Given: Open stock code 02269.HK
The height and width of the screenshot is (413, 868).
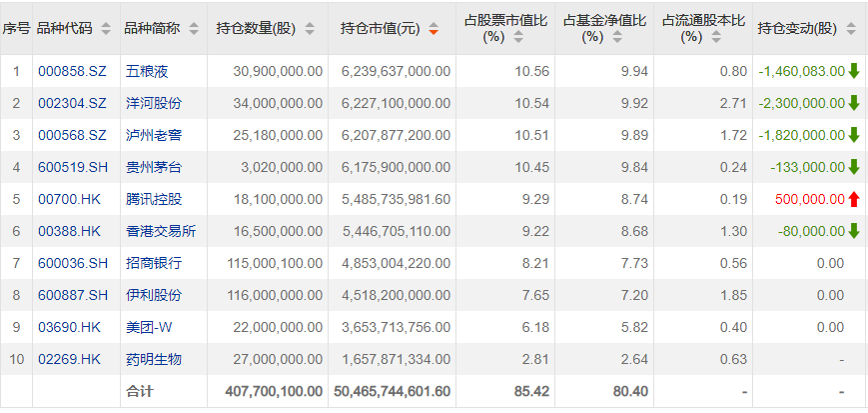Looking at the screenshot, I should [x=70, y=360].
